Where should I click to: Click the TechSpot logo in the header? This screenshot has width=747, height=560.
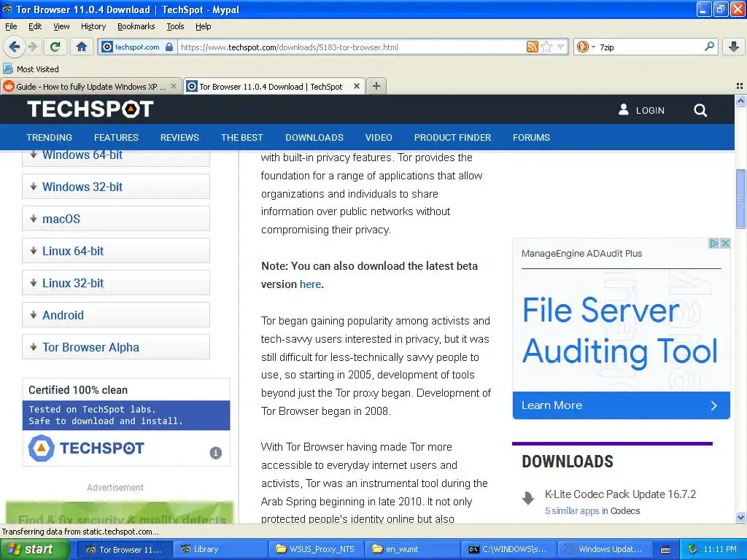[90, 109]
